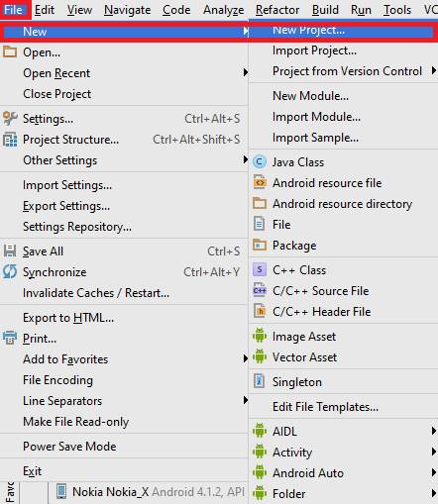Image resolution: width=438 pixels, height=504 pixels.
Task: Expand Project from Version Control submenu arrow
Action: pyautogui.click(x=434, y=70)
